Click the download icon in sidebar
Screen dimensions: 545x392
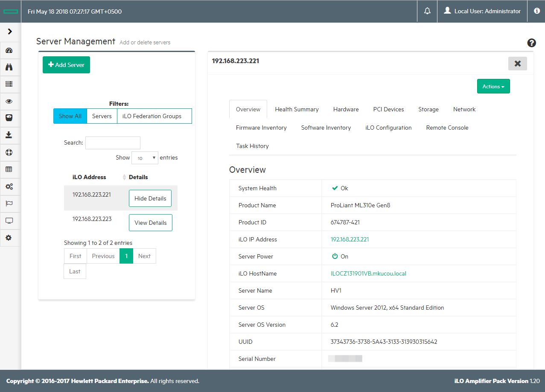click(x=9, y=135)
